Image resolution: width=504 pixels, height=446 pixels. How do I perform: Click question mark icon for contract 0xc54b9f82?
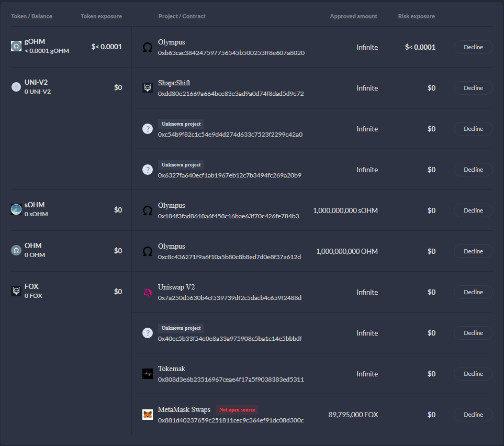tap(148, 129)
